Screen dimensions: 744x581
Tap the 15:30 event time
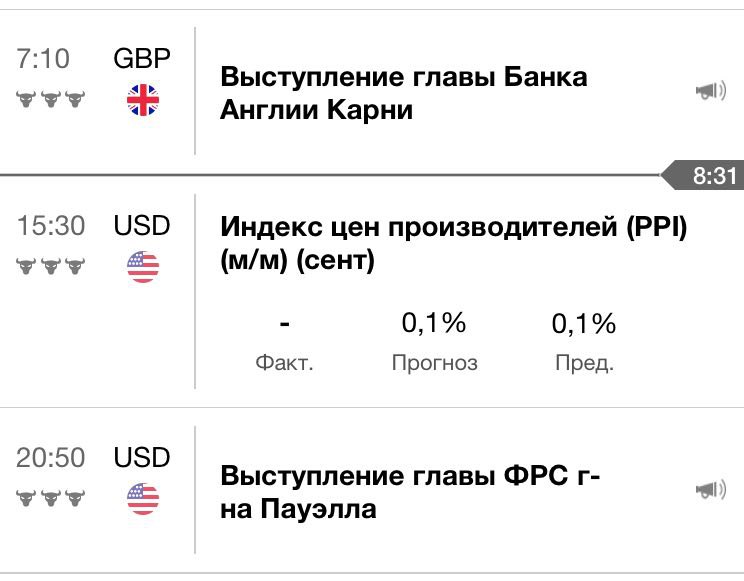(51, 225)
